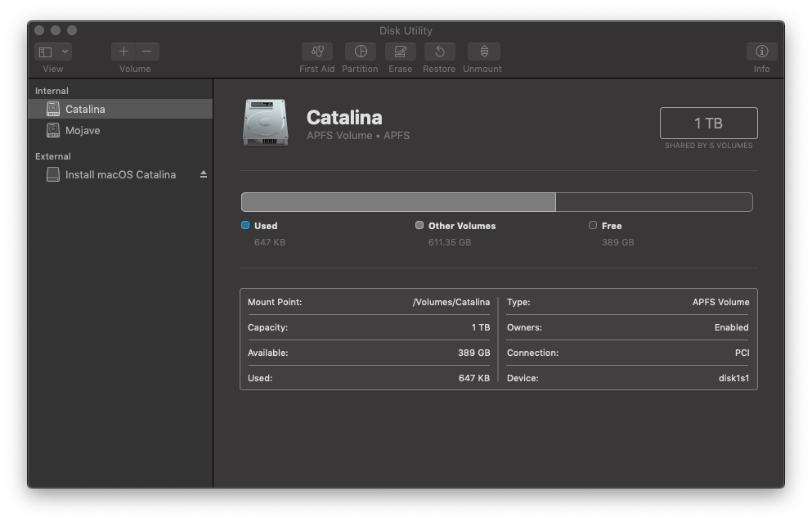Click the Free legend swatch

pos(593,225)
